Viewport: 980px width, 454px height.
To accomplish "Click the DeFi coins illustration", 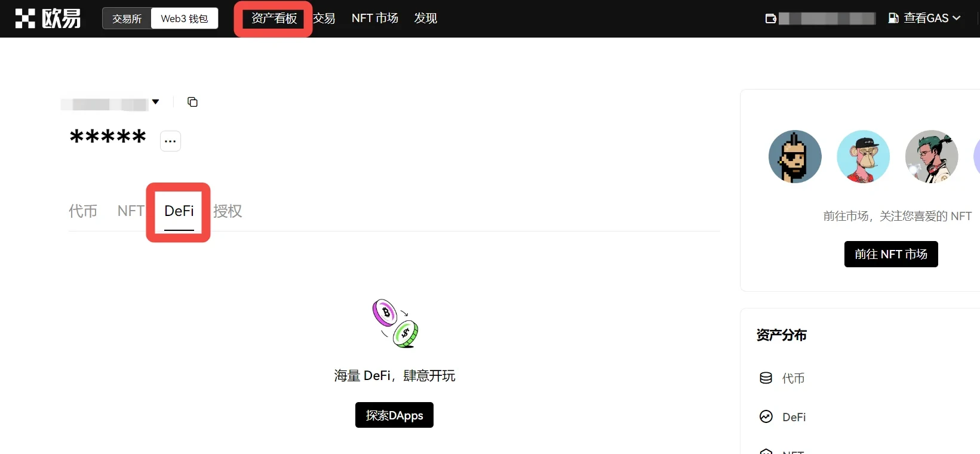I will [395, 323].
